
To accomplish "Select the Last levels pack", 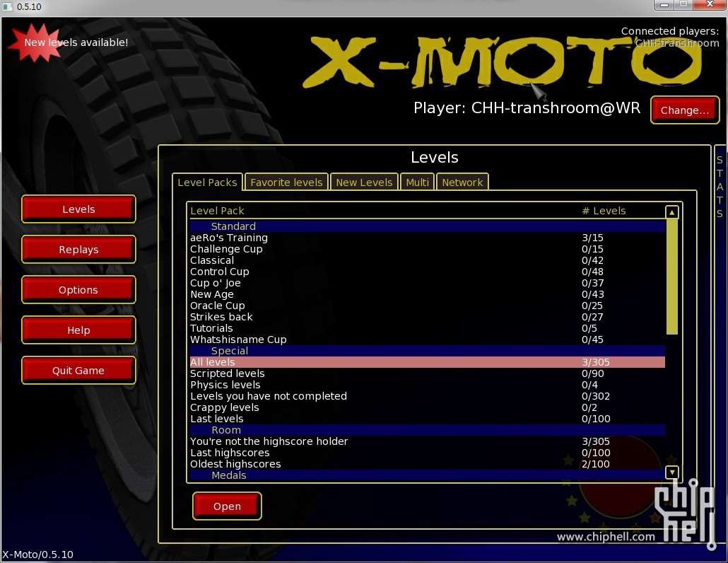I will click(427, 419).
